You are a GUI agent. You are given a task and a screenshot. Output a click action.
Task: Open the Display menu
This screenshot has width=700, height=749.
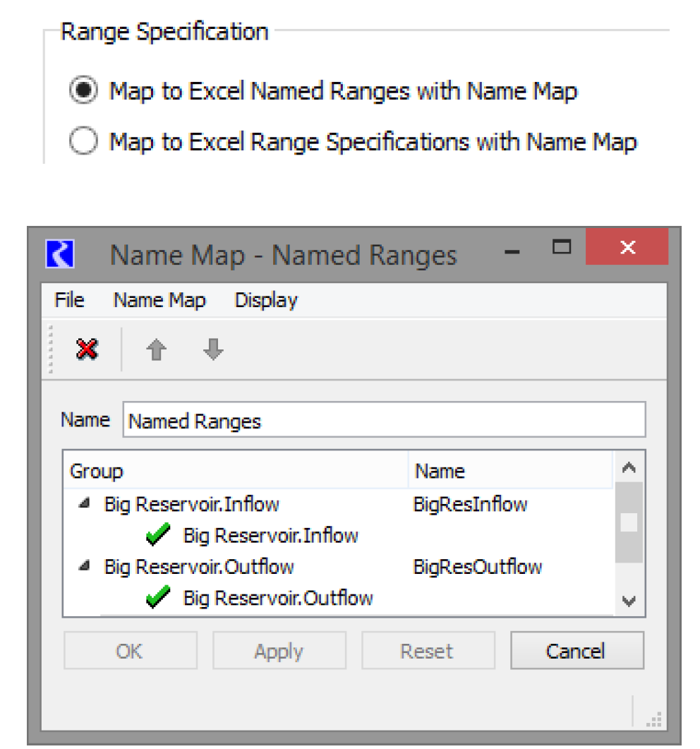[x=266, y=301]
